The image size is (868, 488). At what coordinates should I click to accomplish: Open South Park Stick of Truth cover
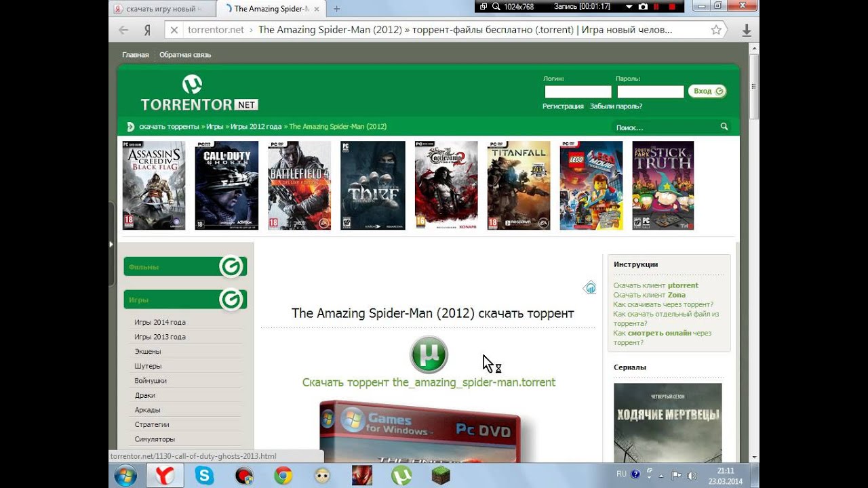(x=663, y=185)
